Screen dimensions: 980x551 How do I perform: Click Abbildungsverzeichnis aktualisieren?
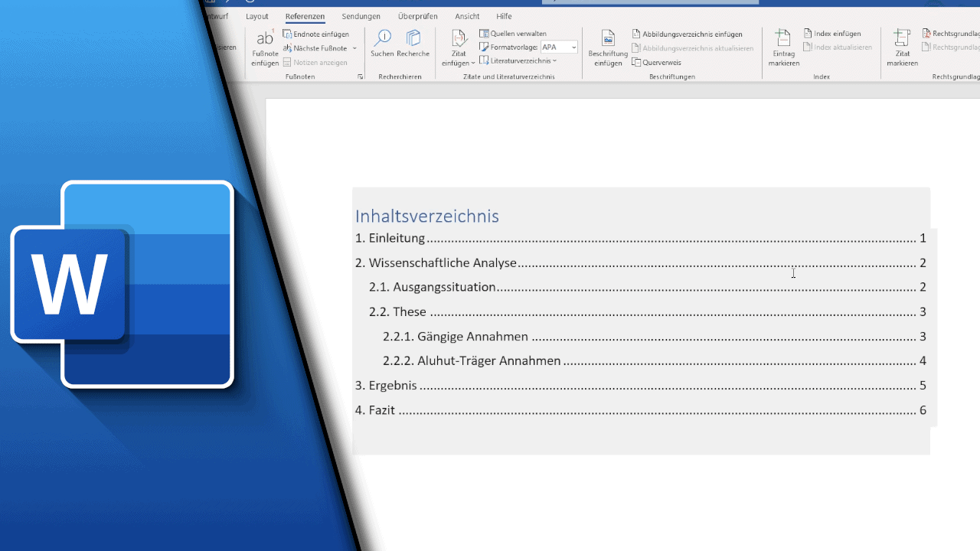click(x=692, y=48)
